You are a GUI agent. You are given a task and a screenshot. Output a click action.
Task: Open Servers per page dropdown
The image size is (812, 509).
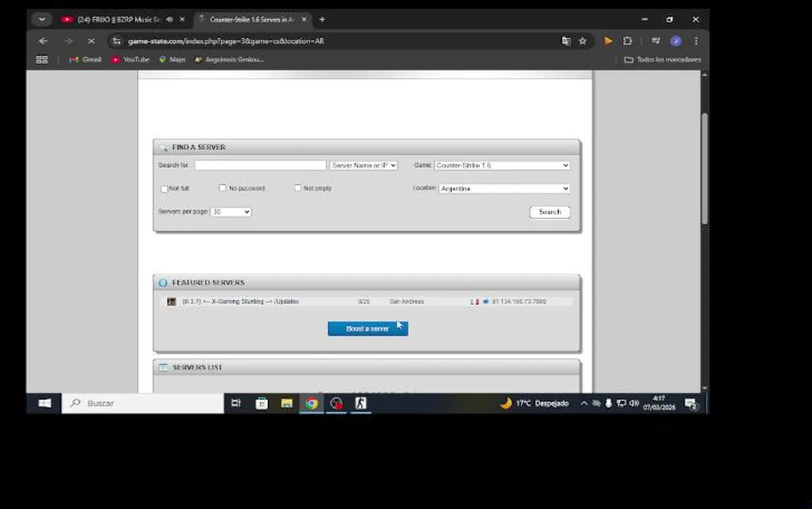pos(231,212)
